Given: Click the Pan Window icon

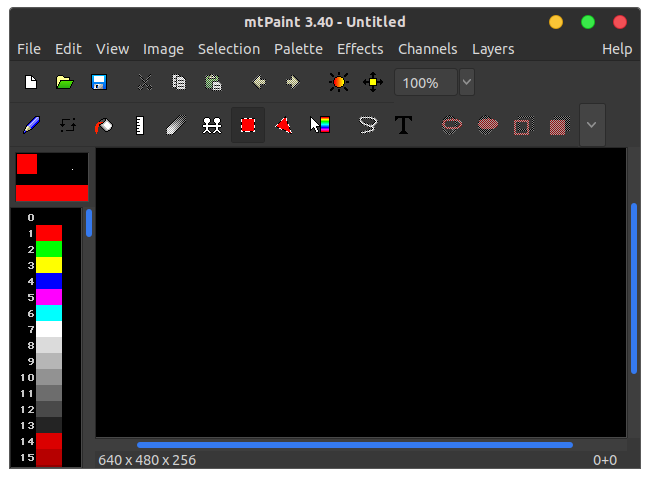Looking at the screenshot, I should tap(373, 82).
